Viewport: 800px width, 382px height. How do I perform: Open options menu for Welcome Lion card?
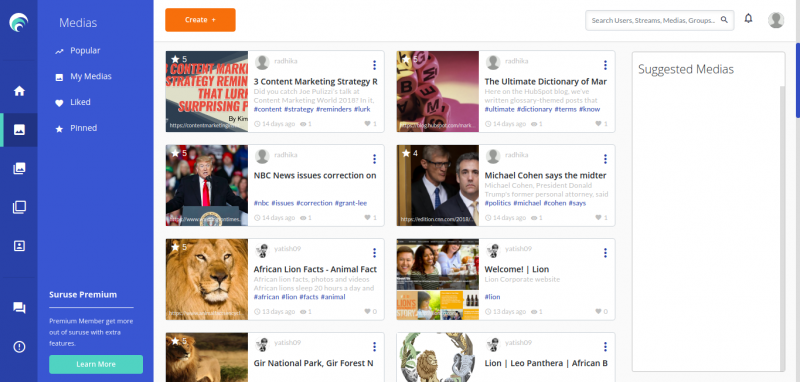[605, 253]
